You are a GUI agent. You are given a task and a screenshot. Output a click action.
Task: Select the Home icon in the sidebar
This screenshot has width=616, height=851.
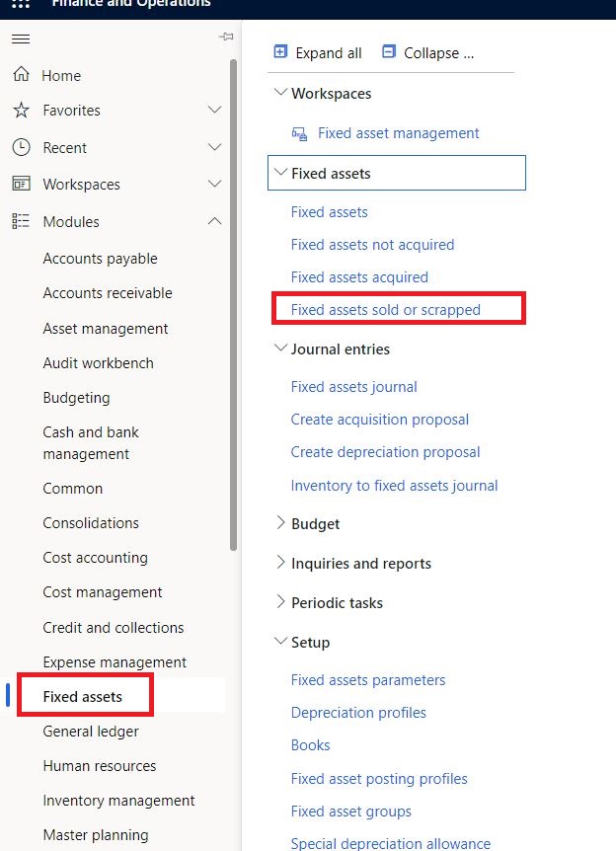click(20, 75)
